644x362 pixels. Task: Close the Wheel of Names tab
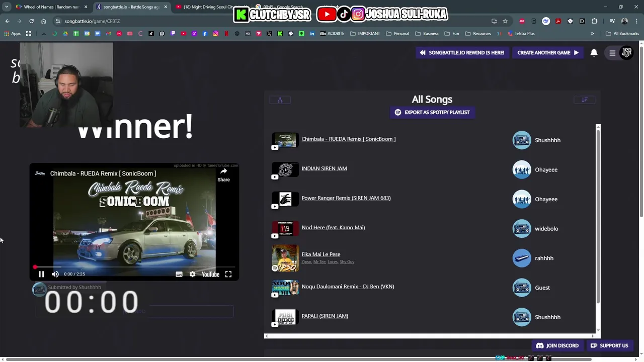(x=86, y=7)
